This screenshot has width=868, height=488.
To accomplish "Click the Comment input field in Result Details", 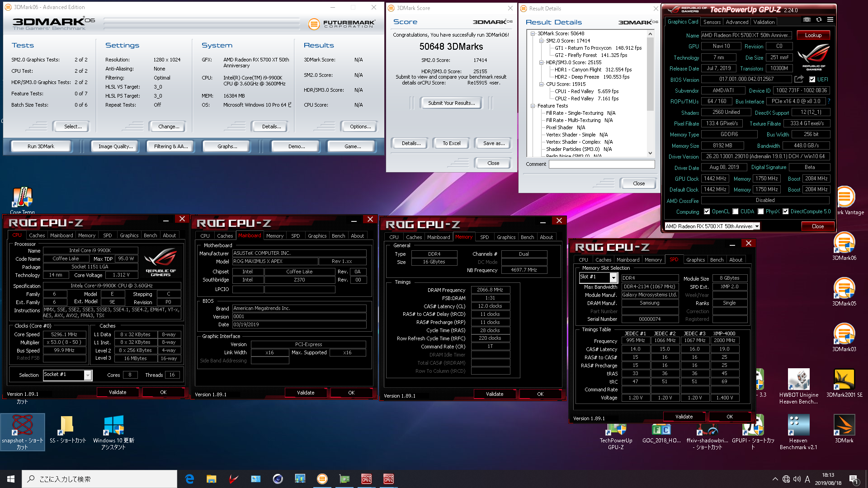I will 602,164.
